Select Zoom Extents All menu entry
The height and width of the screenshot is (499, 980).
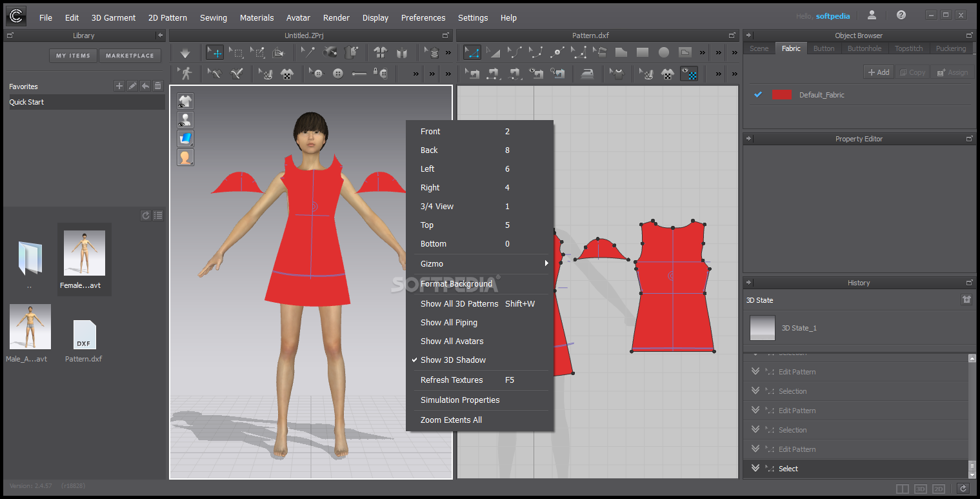480,420
